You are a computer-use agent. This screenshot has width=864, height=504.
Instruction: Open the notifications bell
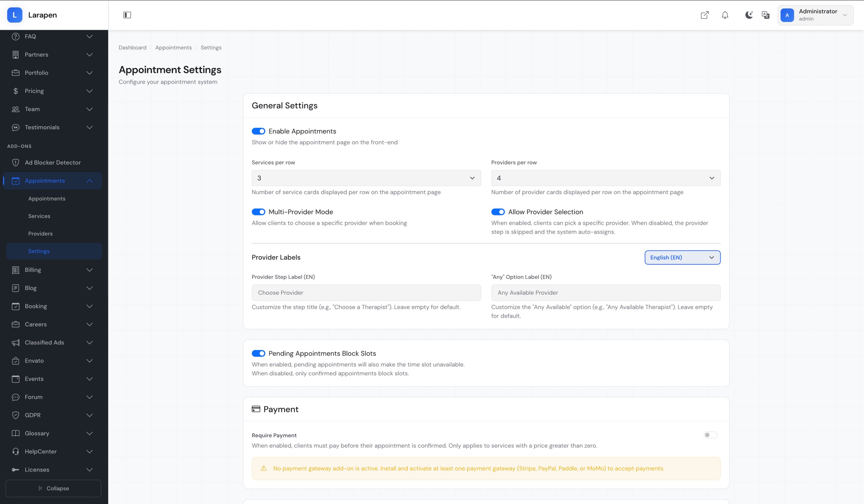tap(725, 15)
